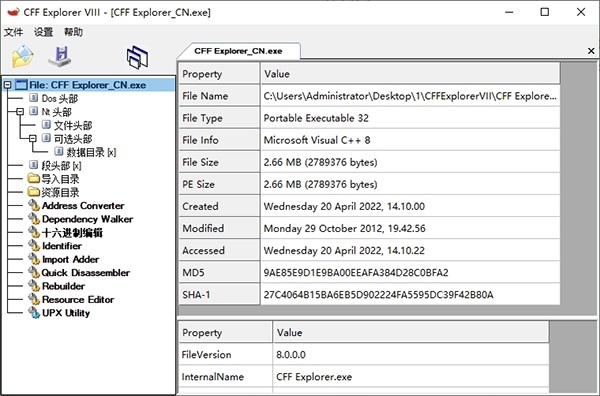Click the Microsoft Visual C++ 8 value

[x=317, y=140]
